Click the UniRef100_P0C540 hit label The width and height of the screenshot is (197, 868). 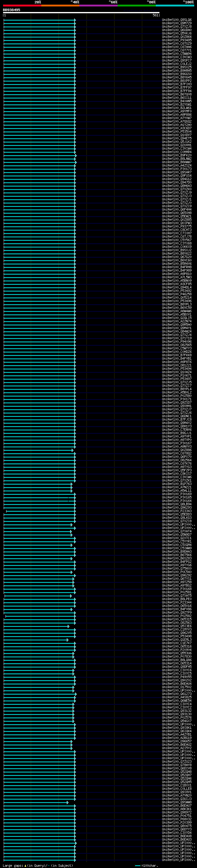[x=177, y=572]
